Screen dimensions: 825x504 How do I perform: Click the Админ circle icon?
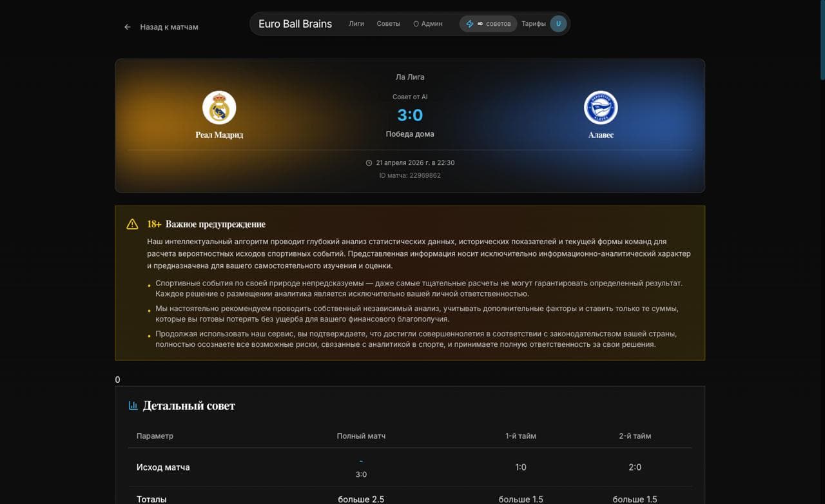tap(416, 24)
